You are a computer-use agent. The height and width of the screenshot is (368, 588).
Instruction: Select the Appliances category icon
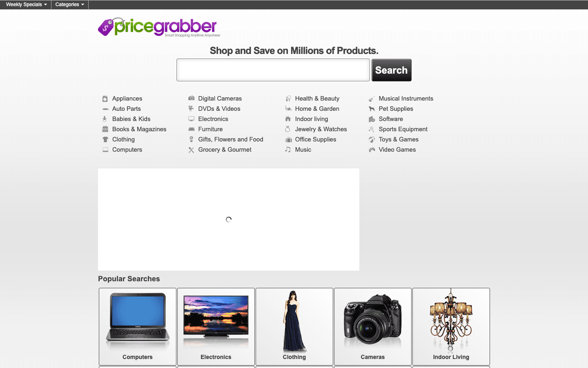click(105, 99)
